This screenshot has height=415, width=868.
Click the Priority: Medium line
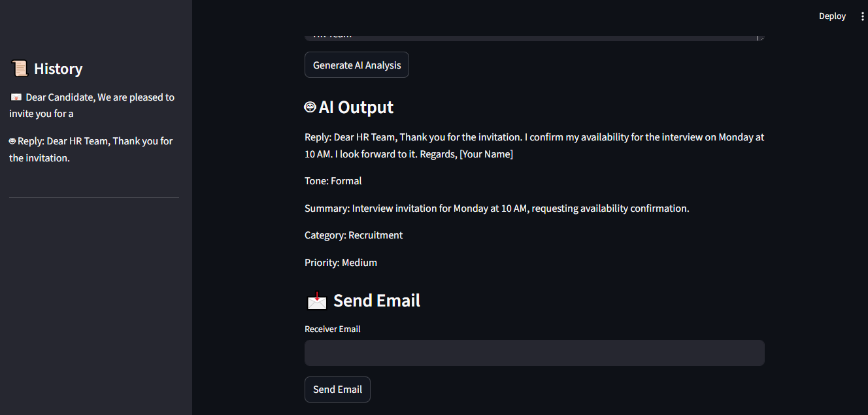(x=341, y=263)
